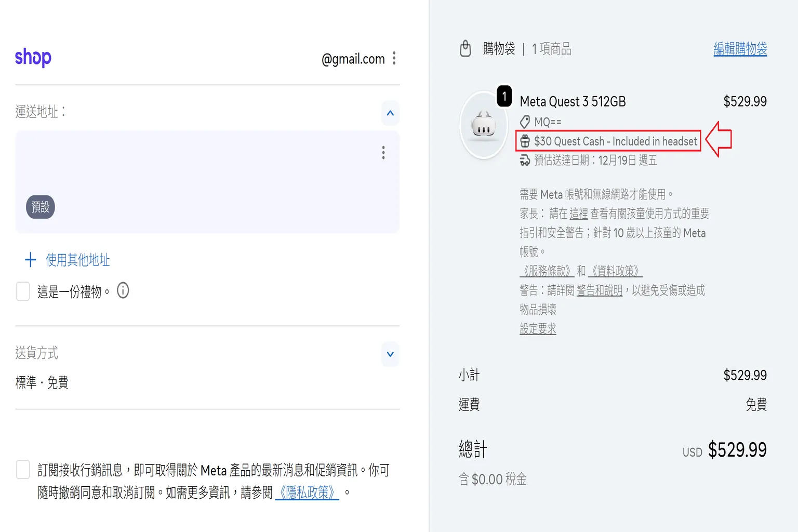The image size is (798, 532).
Task: Open 編輯購物袋 to edit the cart
Action: [740, 49]
